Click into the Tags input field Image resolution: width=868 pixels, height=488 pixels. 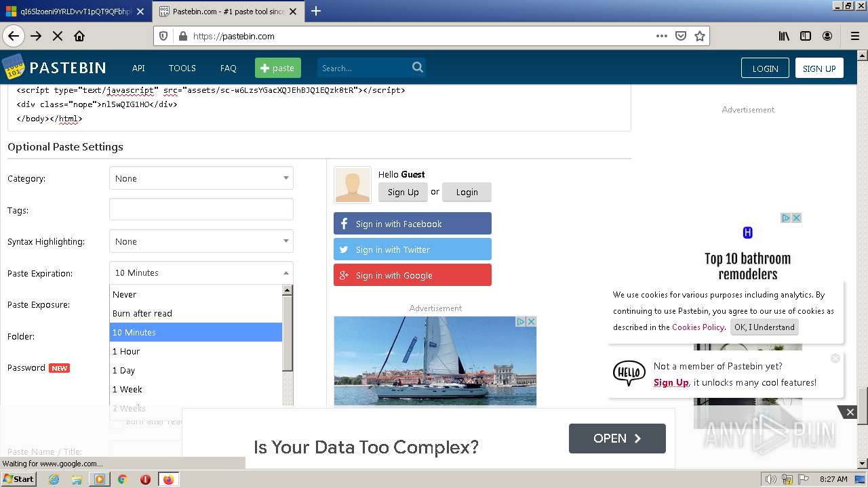(x=201, y=209)
